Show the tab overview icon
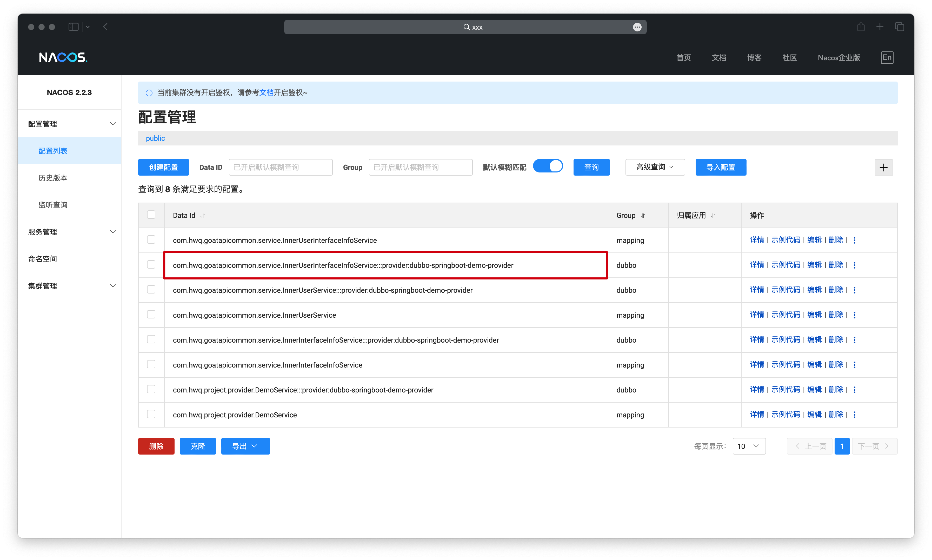Screen dimensions: 932x560 click(900, 27)
